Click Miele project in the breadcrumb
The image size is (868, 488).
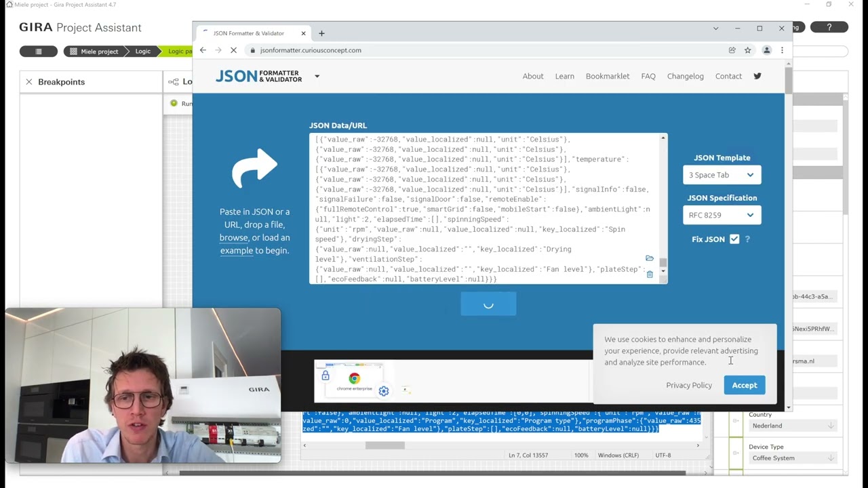(x=94, y=52)
